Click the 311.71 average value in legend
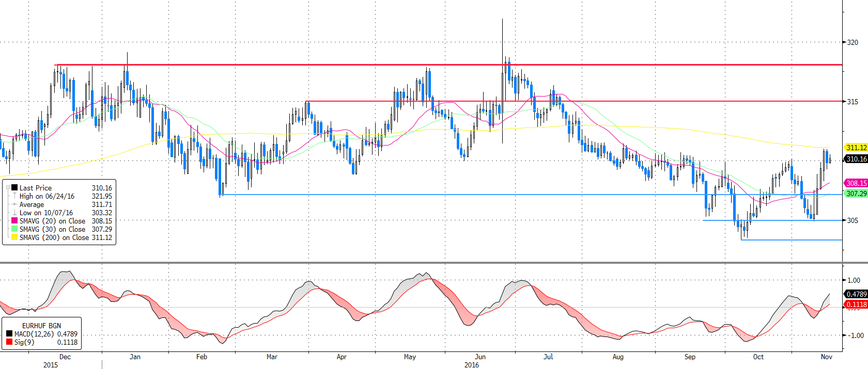The width and height of the screenshot is (868, 369). point(102,204)
